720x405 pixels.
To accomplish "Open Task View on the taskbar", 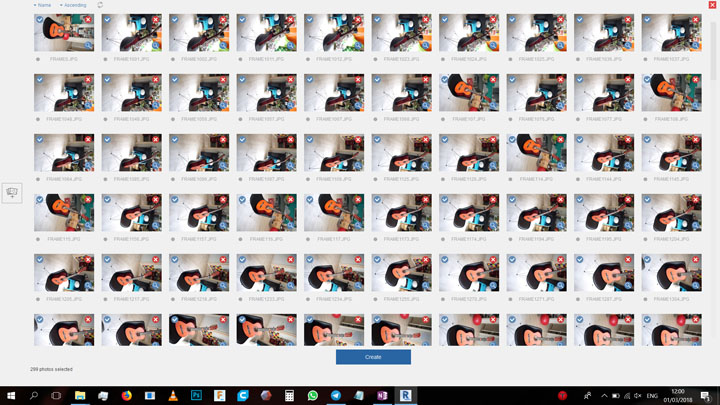I will pyautogui.click(x=56, y=395).
